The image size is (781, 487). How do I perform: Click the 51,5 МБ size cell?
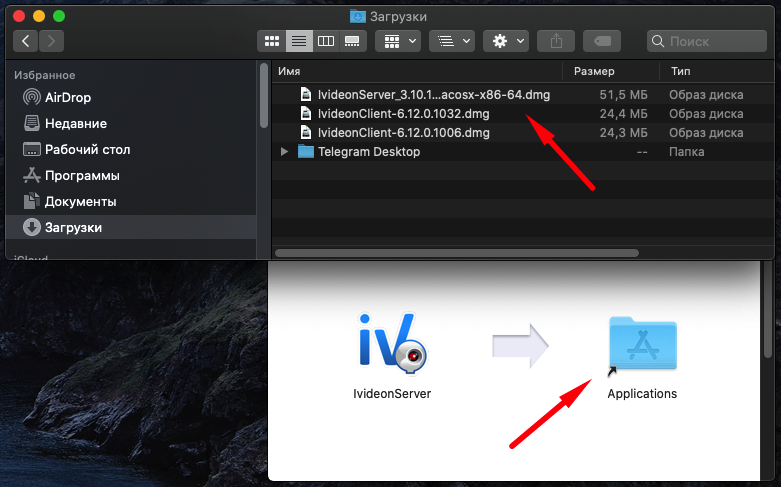[623, 95]
